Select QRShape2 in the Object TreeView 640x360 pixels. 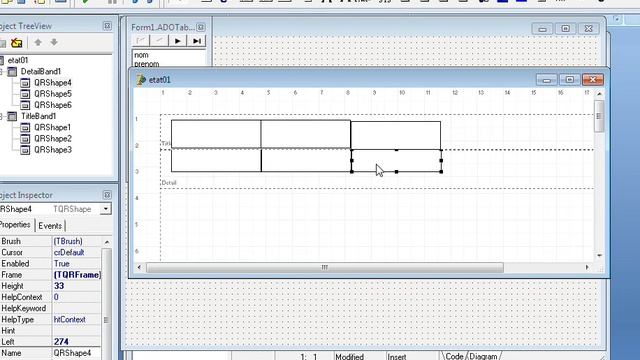click(x=53, y=139)
